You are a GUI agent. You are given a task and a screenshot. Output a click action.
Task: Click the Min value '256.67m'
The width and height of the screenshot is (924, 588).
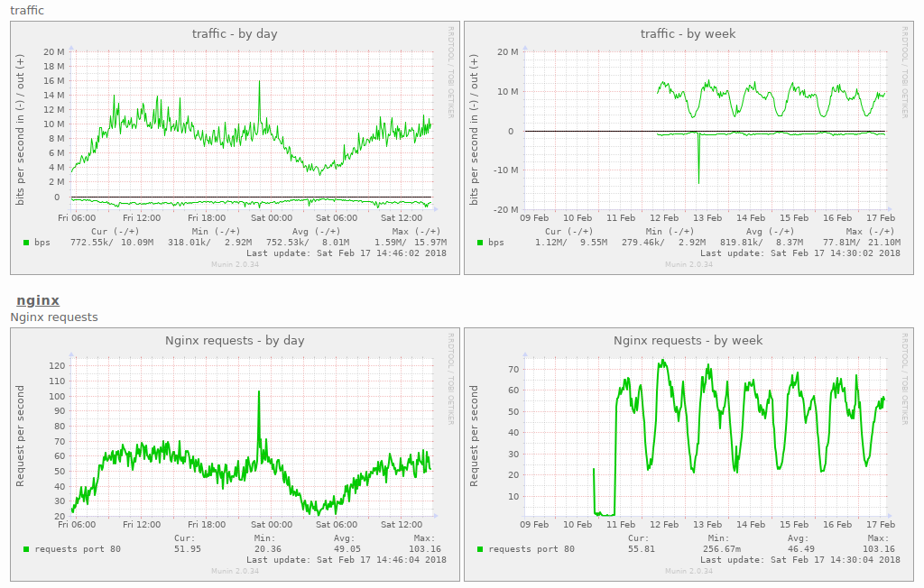click(x=721, y=549)
